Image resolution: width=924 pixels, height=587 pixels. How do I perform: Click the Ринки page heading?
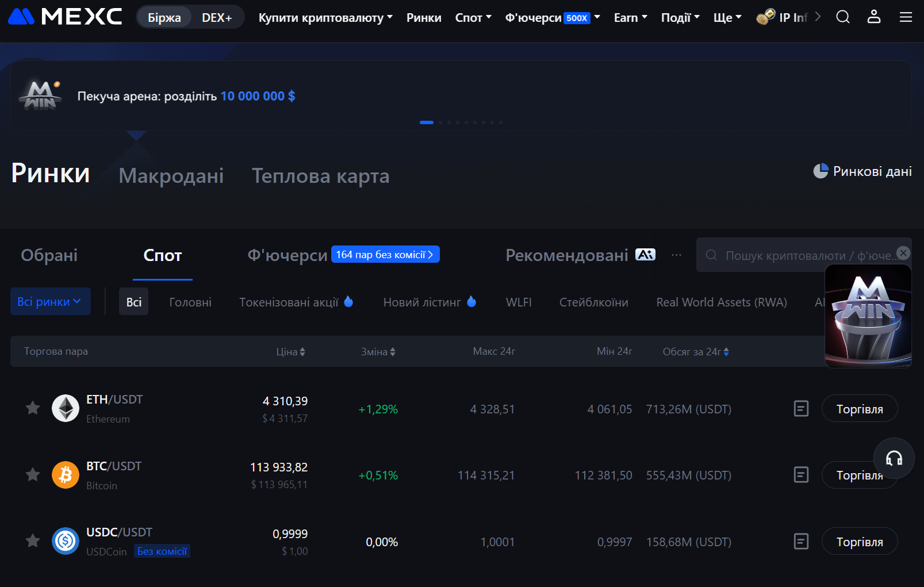(51, 173)
